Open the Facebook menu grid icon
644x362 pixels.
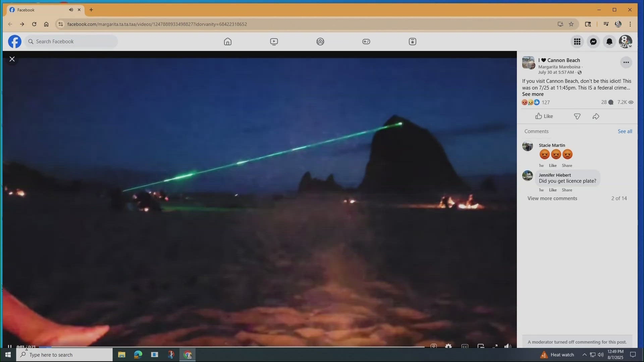577,42
